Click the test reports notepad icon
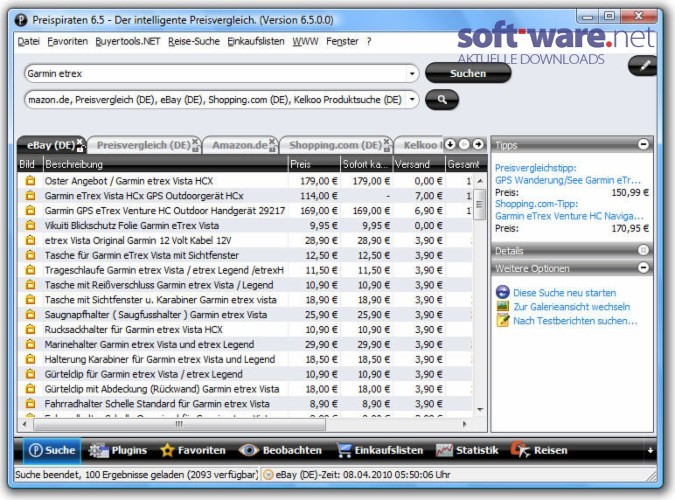The height and width of the screenshot is (500, 675). click(x=502, y=320)
